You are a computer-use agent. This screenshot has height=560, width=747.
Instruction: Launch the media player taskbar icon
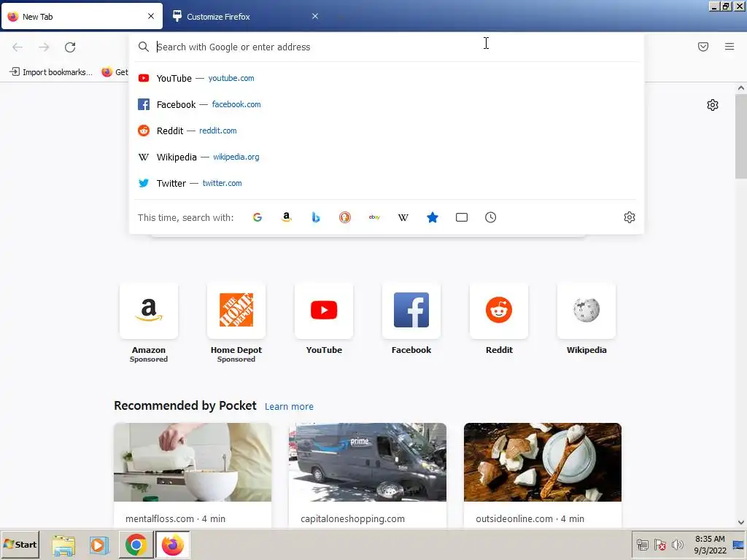pyautogui.click(x=98, y=545)
